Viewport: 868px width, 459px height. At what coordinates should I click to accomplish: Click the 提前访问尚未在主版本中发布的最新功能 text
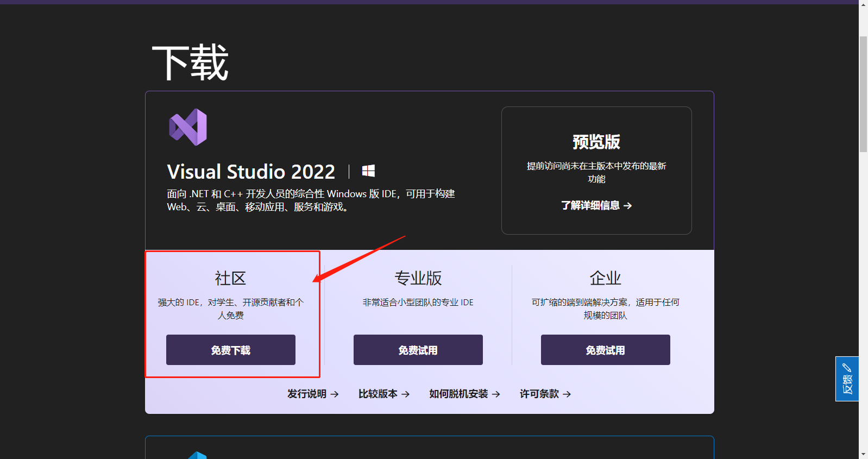click(x=596, y=172)
